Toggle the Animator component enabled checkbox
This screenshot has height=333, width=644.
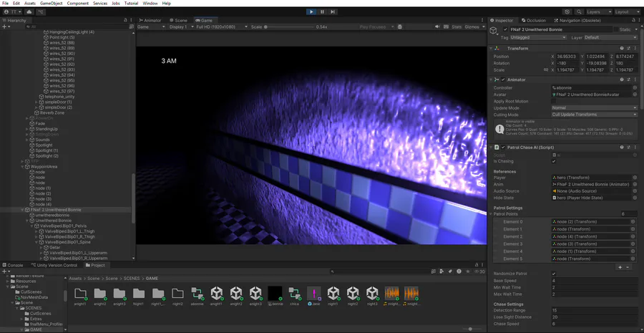click(x=503, y=79)
